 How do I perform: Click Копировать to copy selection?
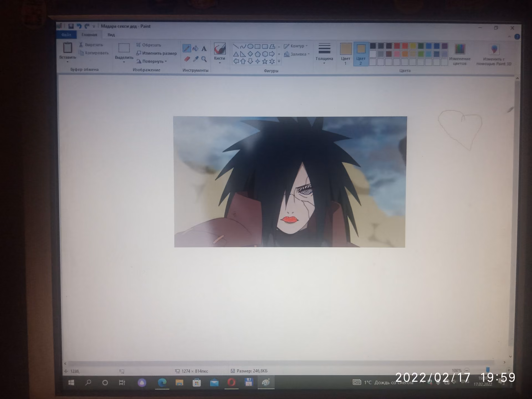point(94,53)
